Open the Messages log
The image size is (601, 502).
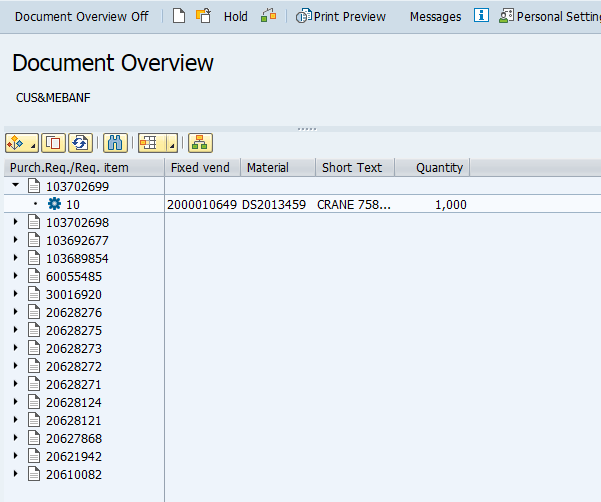tap(435, 16)
